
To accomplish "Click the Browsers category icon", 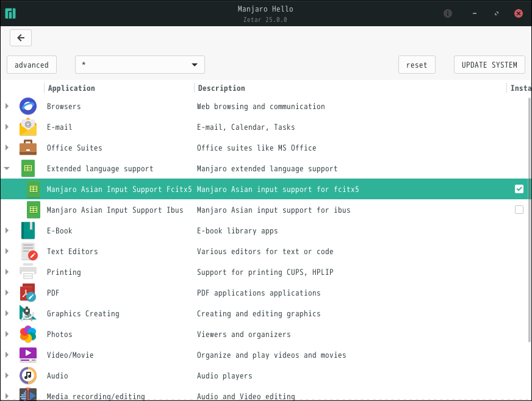I will (x=28, y=107).
